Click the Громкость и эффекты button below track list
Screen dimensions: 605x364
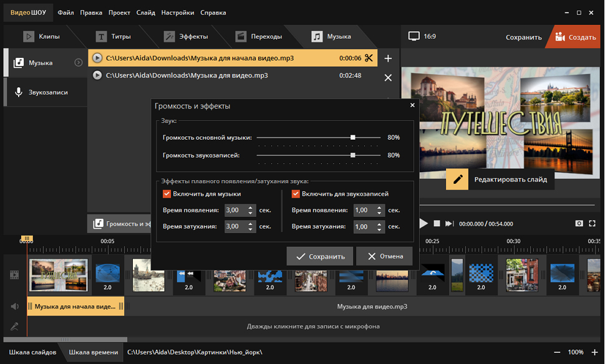(120, 224)
